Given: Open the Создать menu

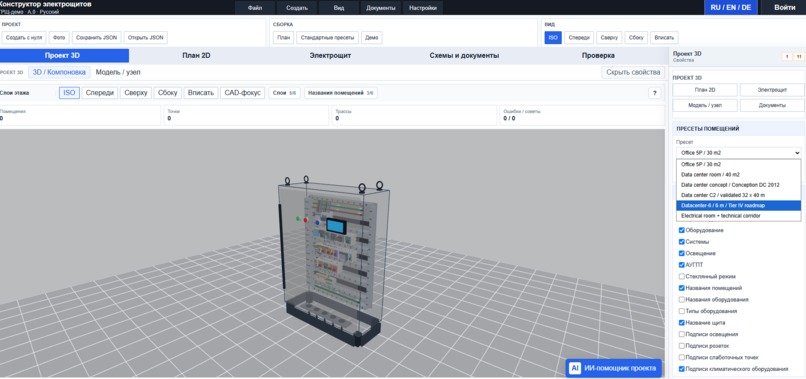Looking at the screenshot, I should click(297, 8).
